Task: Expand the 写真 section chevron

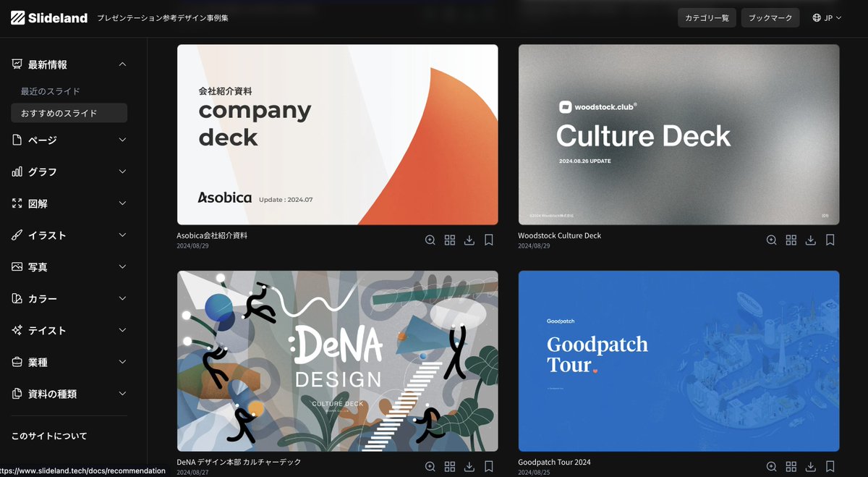Action: coord(122,267)
